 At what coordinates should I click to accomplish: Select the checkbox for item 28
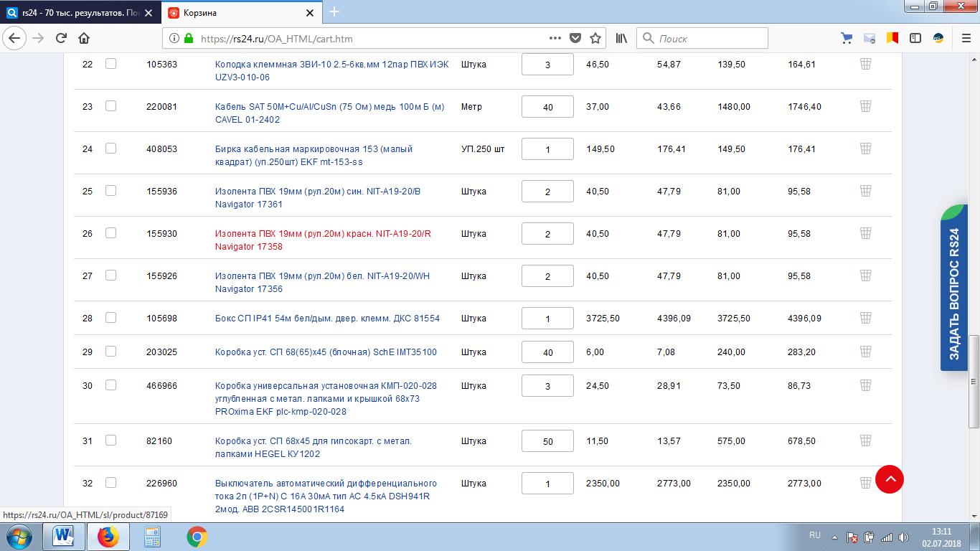(x=110, y=318)
